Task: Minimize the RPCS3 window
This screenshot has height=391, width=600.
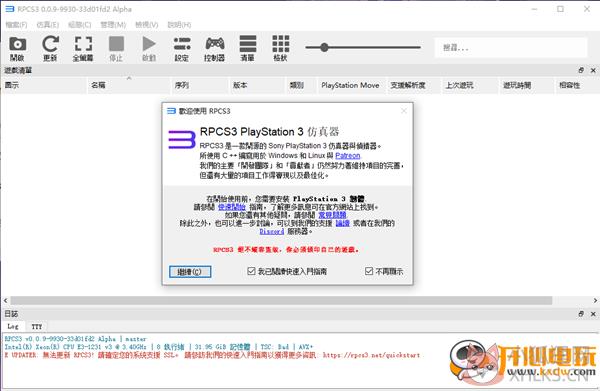Action: tap(535, 9)
